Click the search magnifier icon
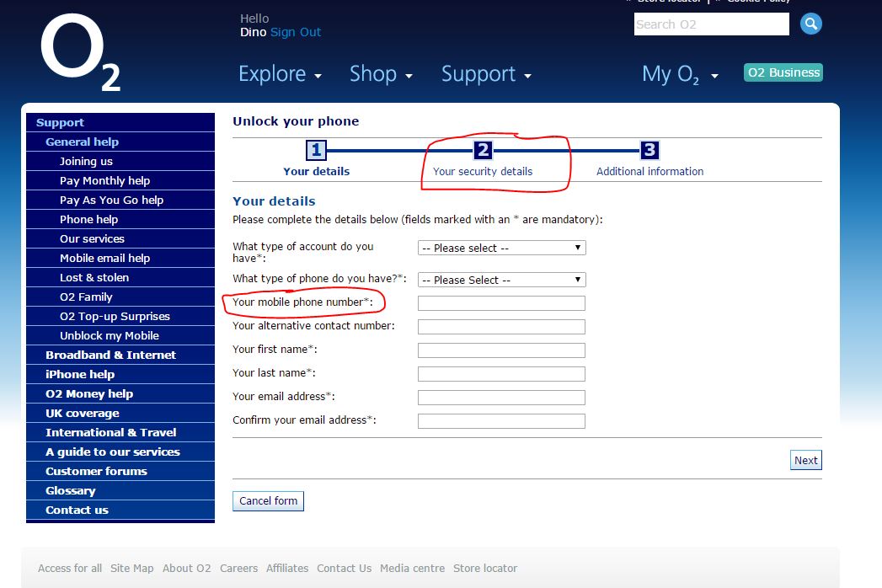Viewport: 882px width, 588px height. [x=810, y=24]
